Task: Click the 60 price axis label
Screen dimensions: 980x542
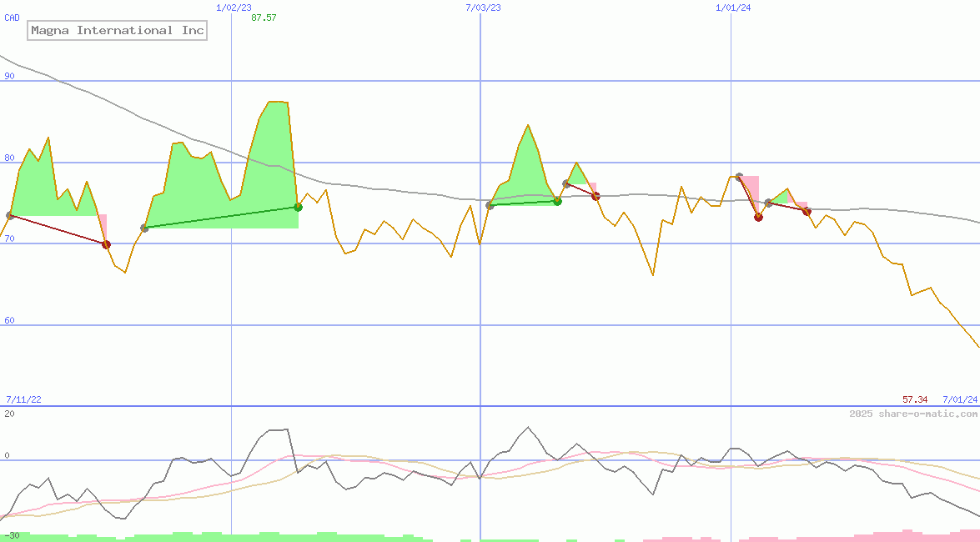Action: point(9,320)
